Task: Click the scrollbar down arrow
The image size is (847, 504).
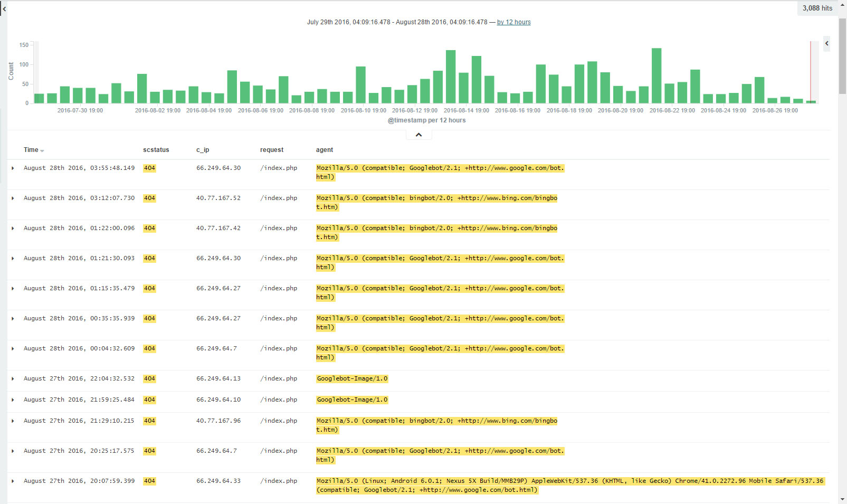Action: (x=842, y=499)
